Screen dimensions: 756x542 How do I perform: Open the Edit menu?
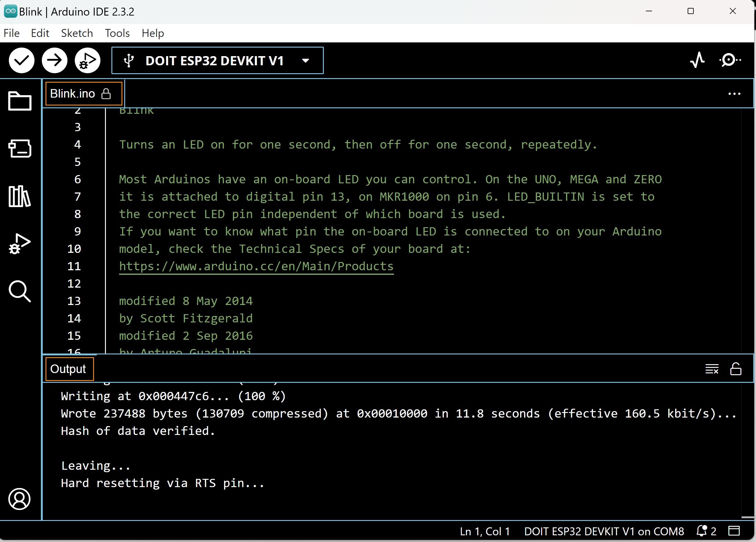click(40, 33)
